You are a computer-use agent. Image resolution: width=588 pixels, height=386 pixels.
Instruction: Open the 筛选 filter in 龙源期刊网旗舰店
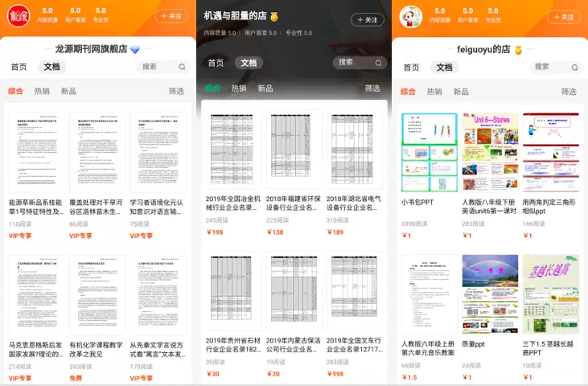point(176,92)
